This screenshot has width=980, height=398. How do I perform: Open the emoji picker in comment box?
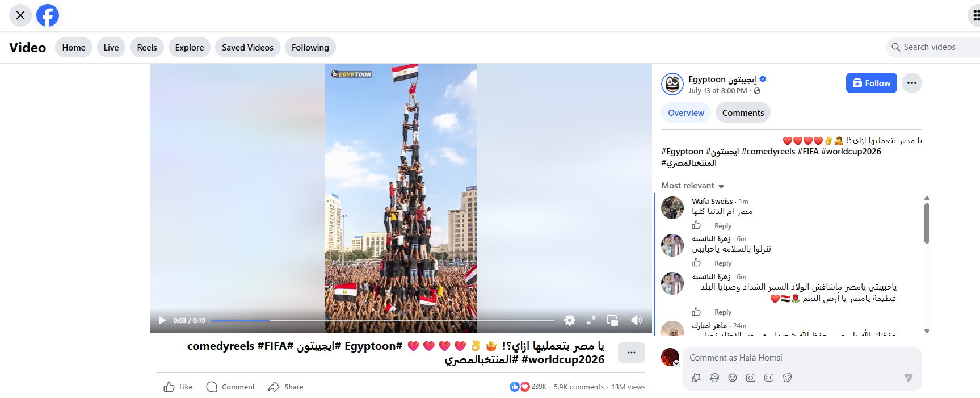(x=733, y=378)
